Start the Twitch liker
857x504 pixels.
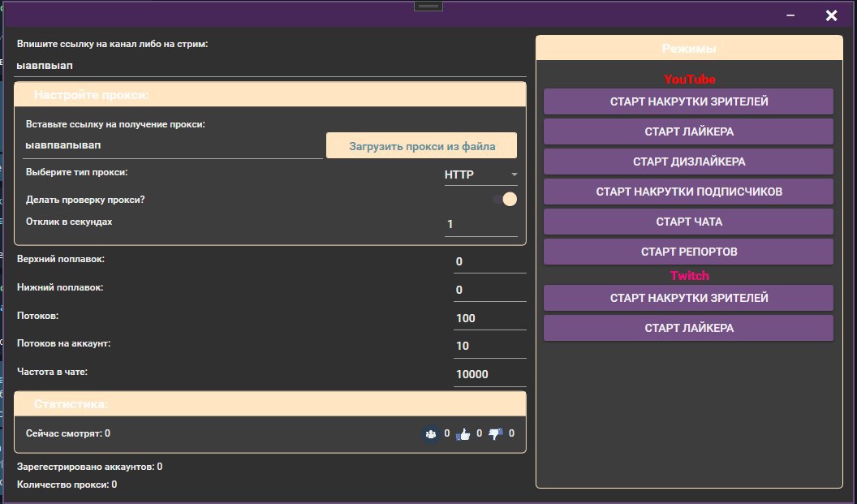point(689,328)
